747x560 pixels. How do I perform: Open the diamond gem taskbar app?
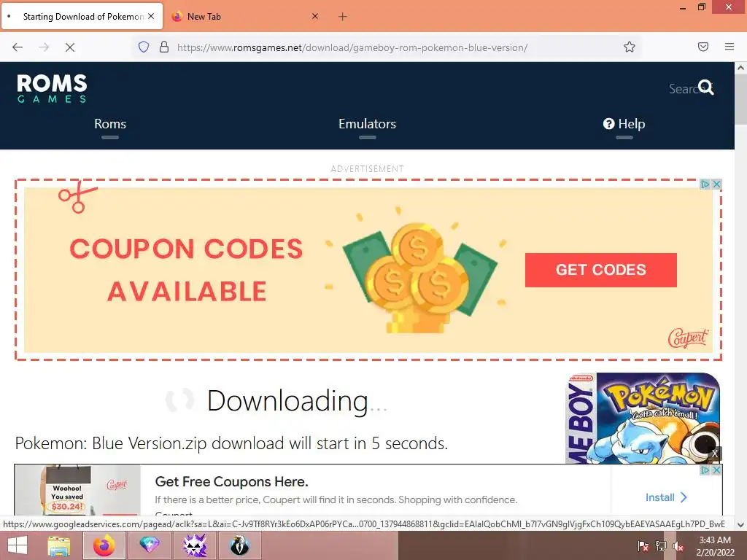click(149, 545)
